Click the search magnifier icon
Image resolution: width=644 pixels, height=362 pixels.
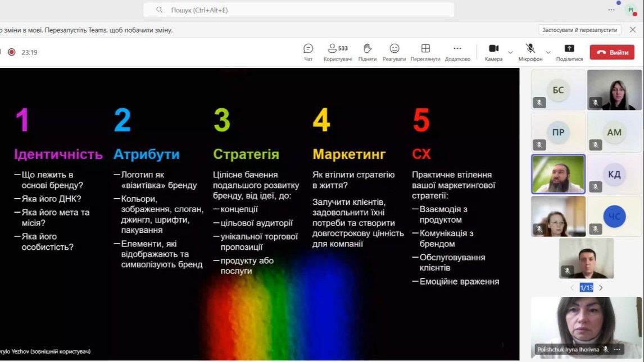160,10
